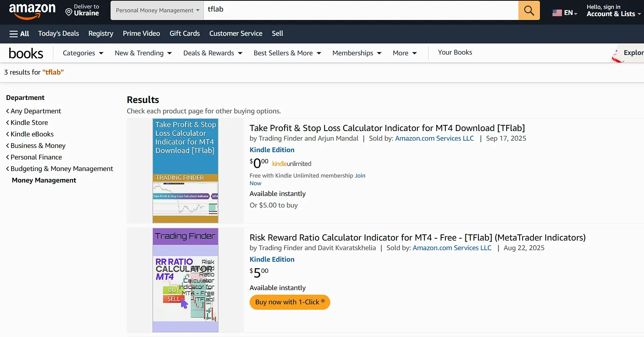Expand the New & Trending menu
Screen dimensions: 644x337
point(143,53)
